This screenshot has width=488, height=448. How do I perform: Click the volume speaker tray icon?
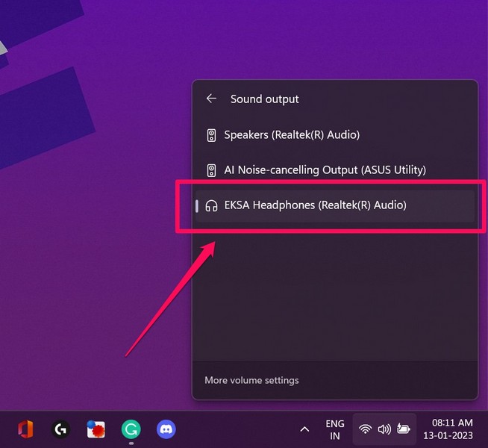pos(384,429)
